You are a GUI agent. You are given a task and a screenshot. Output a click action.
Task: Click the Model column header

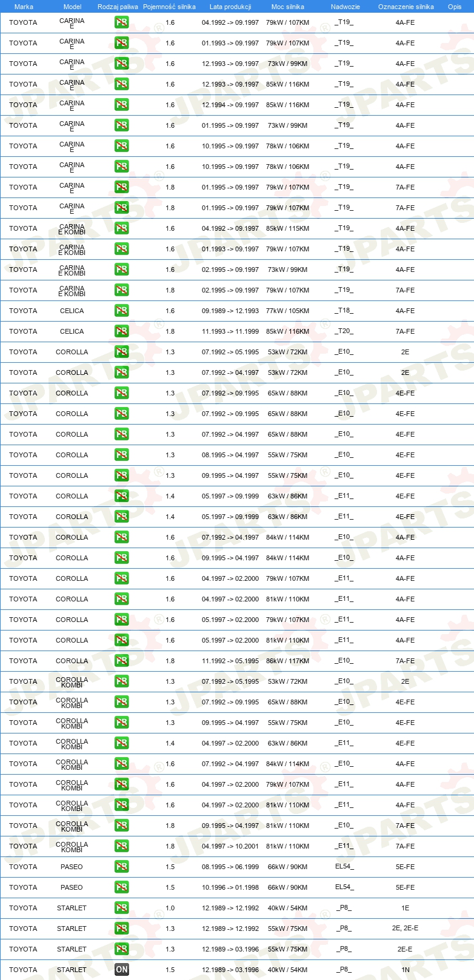tap(72, 7)
